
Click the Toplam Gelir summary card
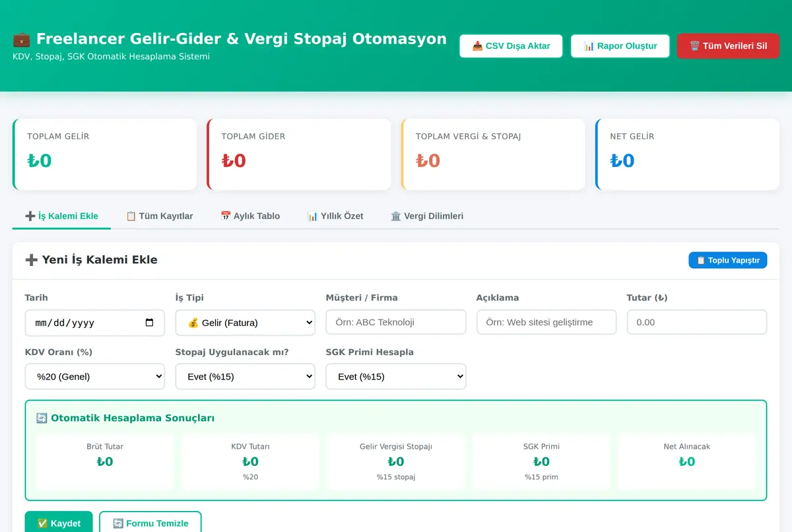pyautogui.click(x=104, y=154)
